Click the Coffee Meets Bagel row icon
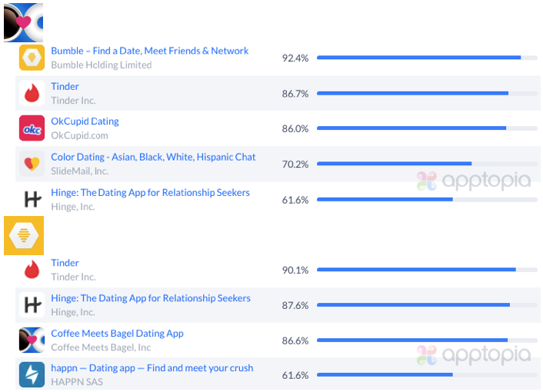Image resolution: width=543 pixels, height=392 pixels. click(32, 340)
